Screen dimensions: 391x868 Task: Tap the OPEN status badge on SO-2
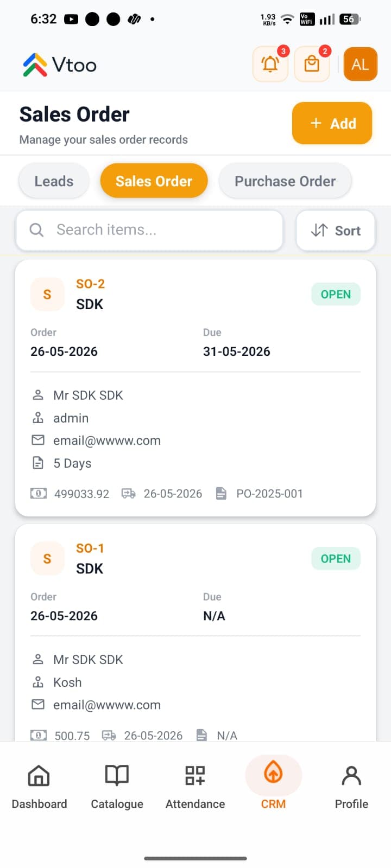click(x=336, y=294)
